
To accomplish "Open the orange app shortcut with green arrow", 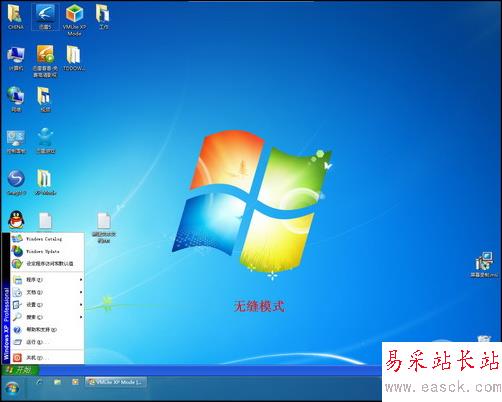I will pyautogui.click(x=45, y=61).
